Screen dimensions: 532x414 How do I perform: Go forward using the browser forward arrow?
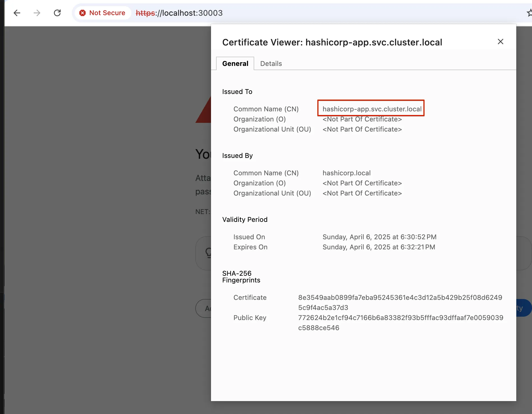coord(37,13)
